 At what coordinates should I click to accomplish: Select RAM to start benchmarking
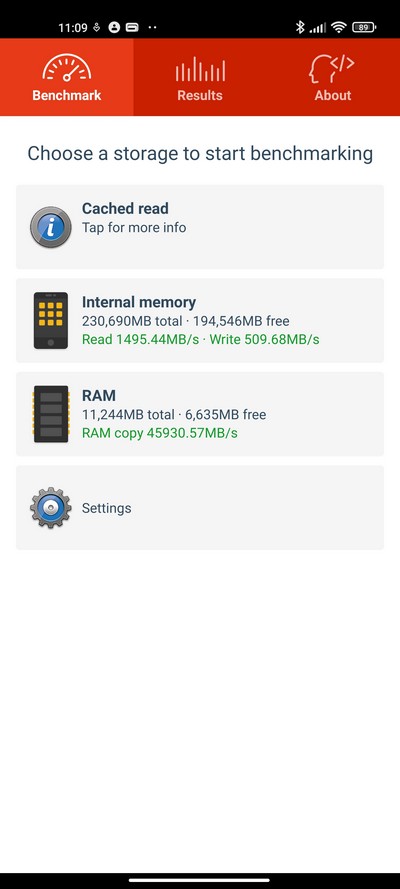pos(200,414)
